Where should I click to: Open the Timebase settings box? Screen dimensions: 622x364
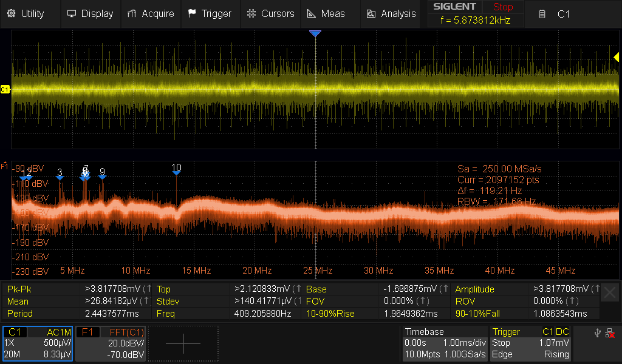coord(445,343)
